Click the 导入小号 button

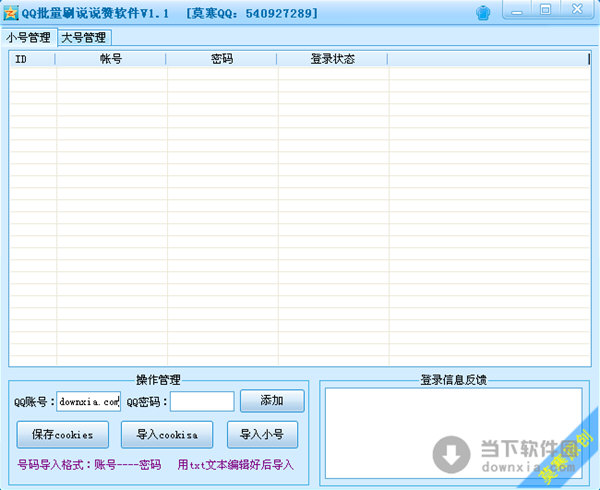262,435
